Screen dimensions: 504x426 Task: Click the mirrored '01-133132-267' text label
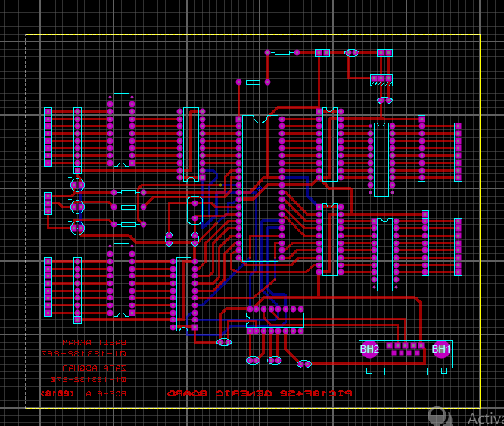pyautogui.click(x=84, y=353)
